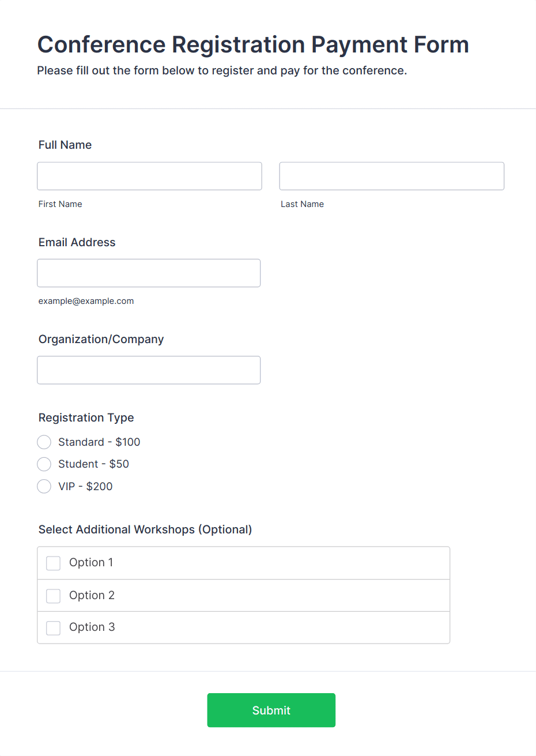Click the Full Name field label
This screenshot has width=536, height=756.
point(65,145)
